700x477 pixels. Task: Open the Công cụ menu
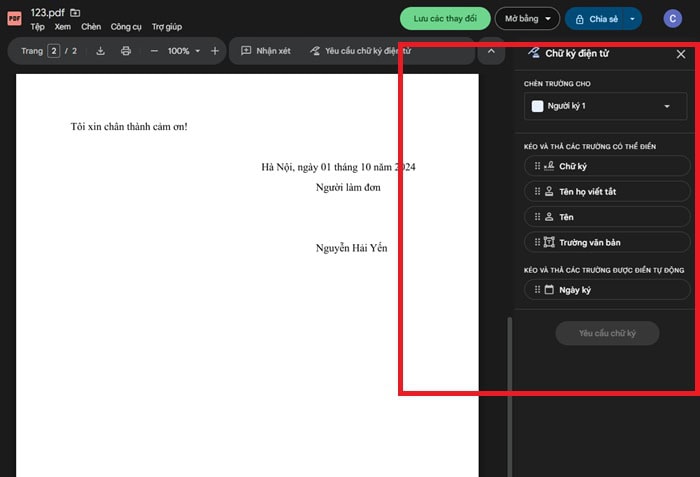tap(126, 27)
